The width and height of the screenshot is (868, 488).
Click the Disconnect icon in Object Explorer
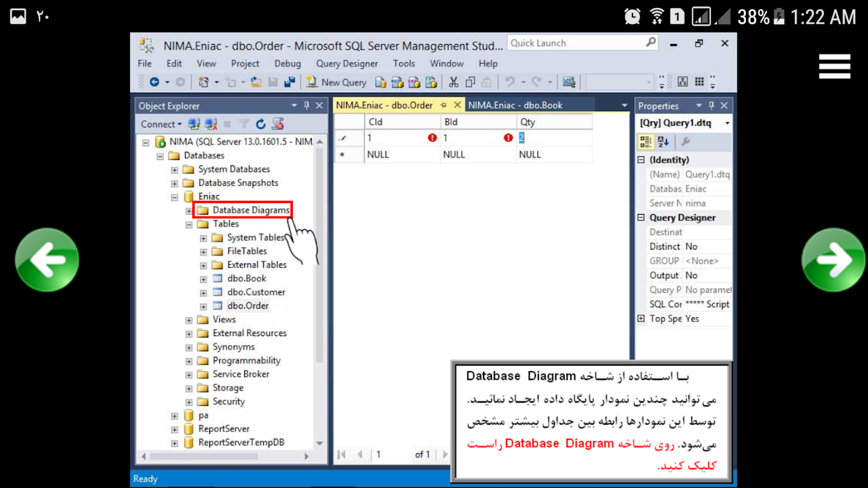(211, 124)
